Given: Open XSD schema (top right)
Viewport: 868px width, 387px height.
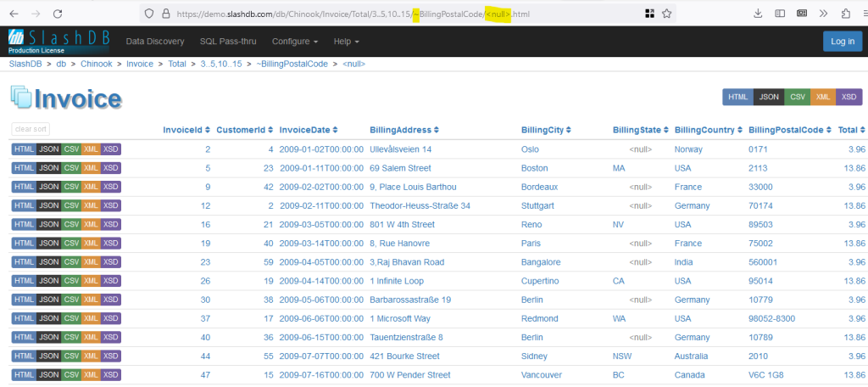Looking at the screenshot, I should [x=849, y=97].
